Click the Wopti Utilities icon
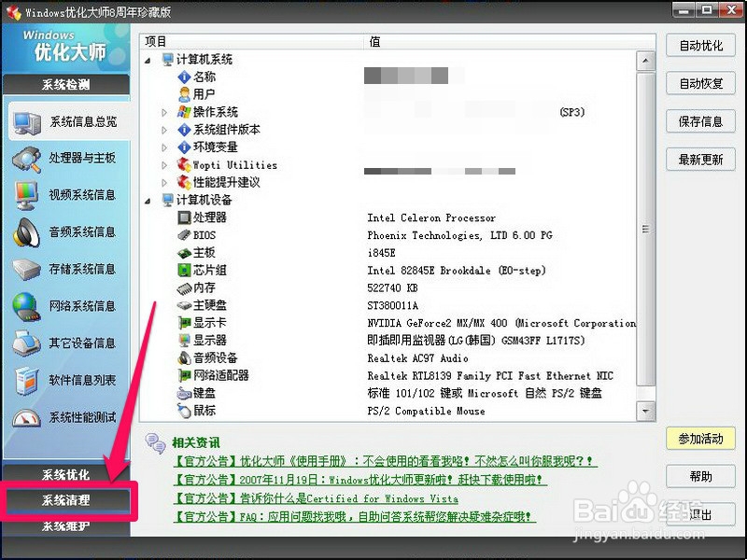 tap(184, 165)
